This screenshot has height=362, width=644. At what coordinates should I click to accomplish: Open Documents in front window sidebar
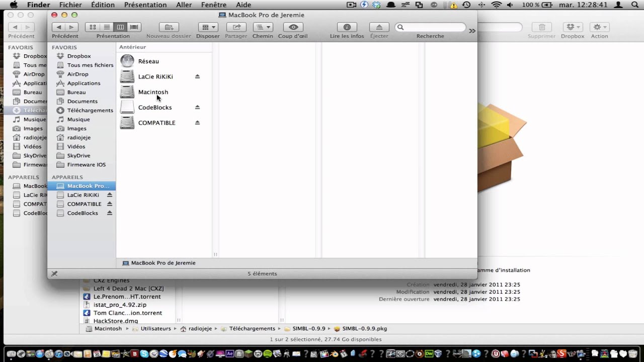tap(82, 102)
